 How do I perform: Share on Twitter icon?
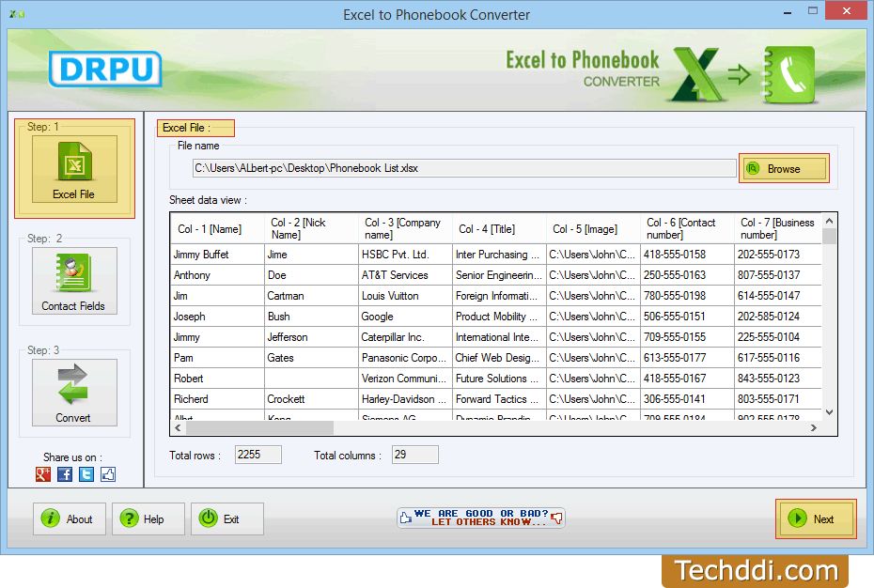pos(86,474)
